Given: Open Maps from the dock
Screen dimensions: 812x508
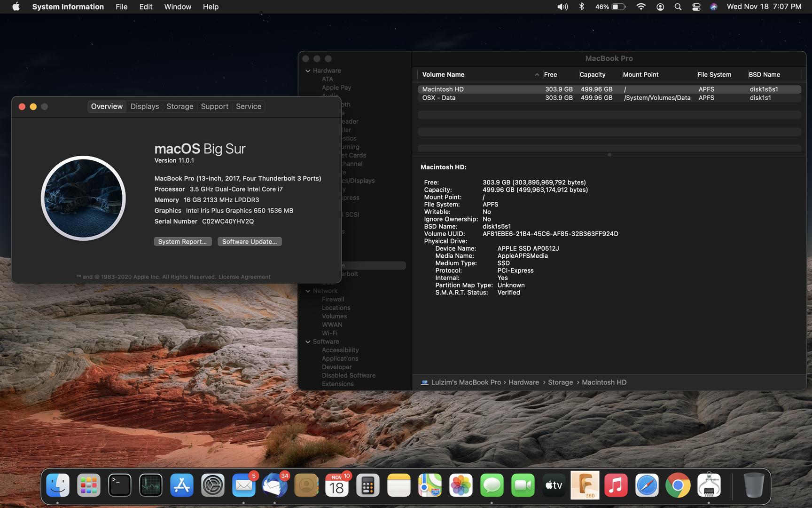Looking at the screenshot, I should 430,485.
